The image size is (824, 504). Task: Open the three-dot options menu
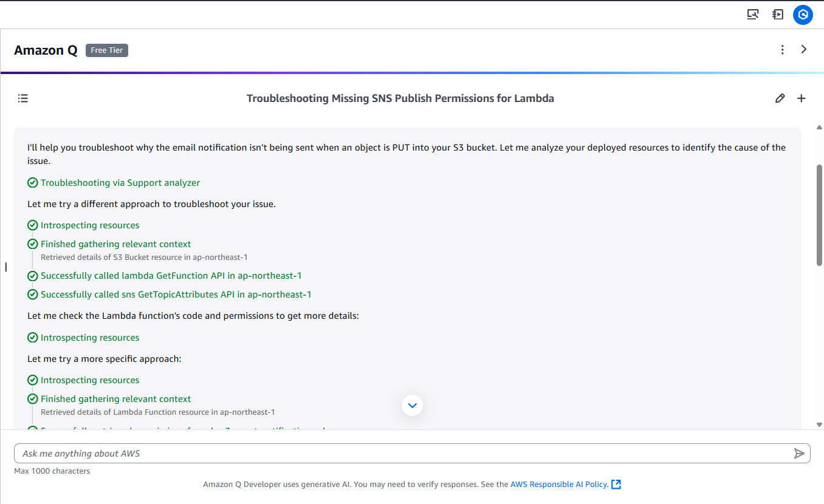783,50
